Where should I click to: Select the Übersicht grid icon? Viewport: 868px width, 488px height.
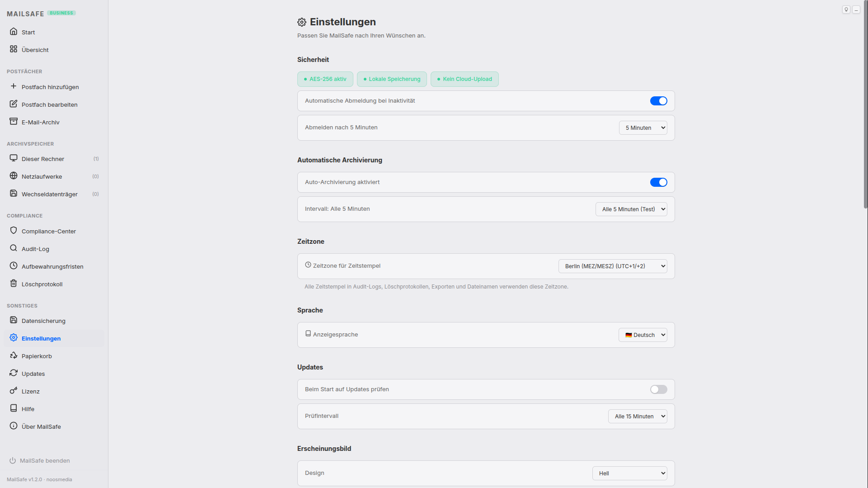[14, 49]
